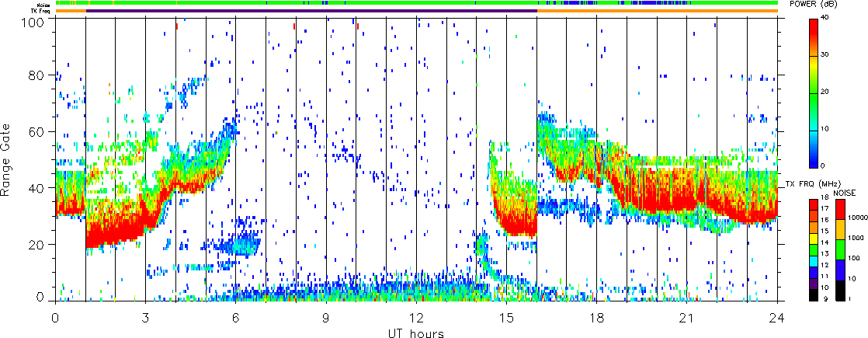868x338 pixels.
Task: Click the 10 label on the NOISE scale
Action: coord(852,278)
